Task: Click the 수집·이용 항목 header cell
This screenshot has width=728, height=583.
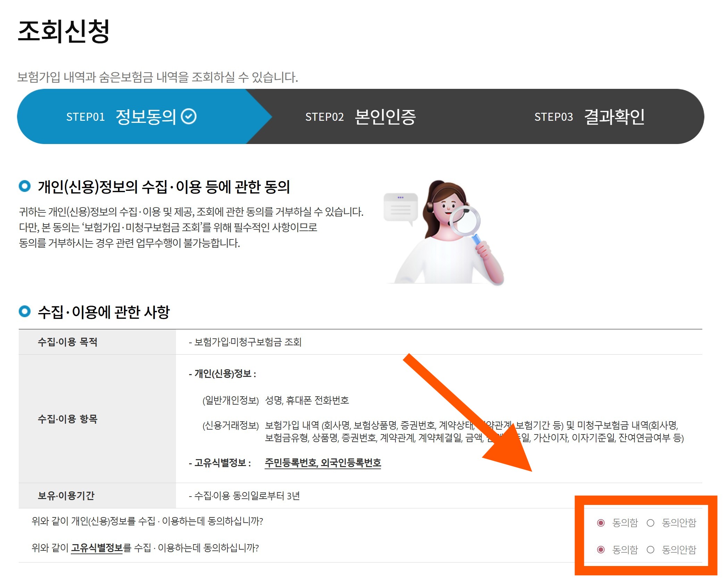Action: [67, 419]
